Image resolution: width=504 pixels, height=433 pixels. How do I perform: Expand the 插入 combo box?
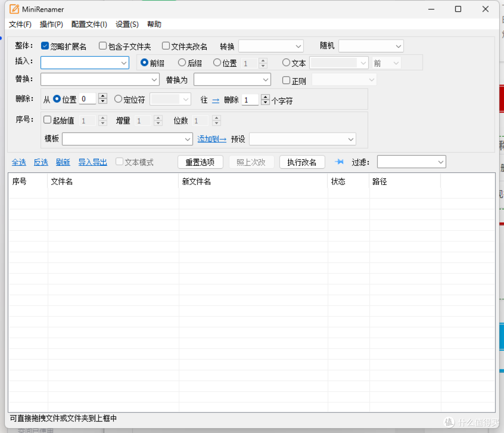[123, 63]
